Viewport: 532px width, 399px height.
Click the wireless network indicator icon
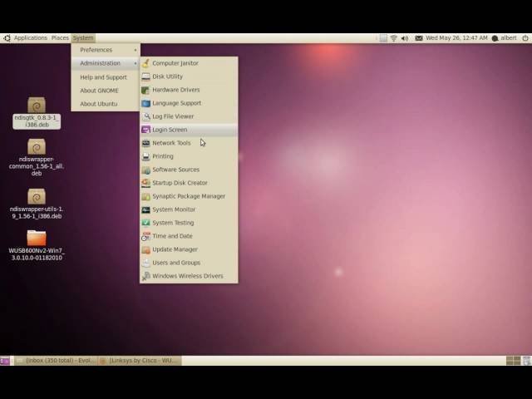click(x=393, y=38)
